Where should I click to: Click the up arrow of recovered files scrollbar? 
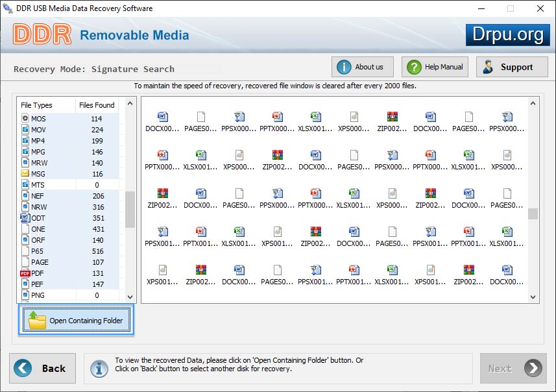[x=533, y=104]
